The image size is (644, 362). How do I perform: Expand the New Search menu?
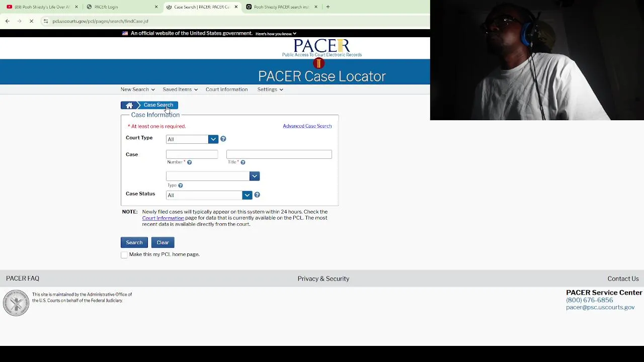point(137,89)
